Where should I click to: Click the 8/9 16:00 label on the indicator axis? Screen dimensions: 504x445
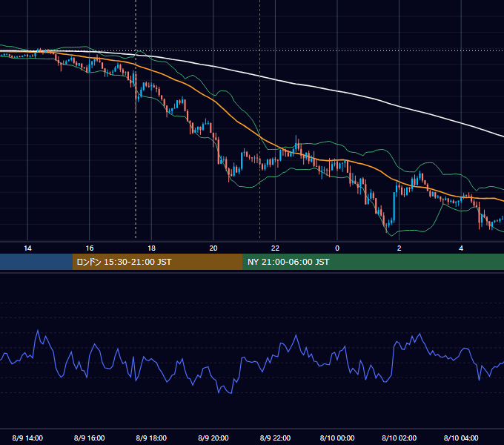(x=90, y=438)
